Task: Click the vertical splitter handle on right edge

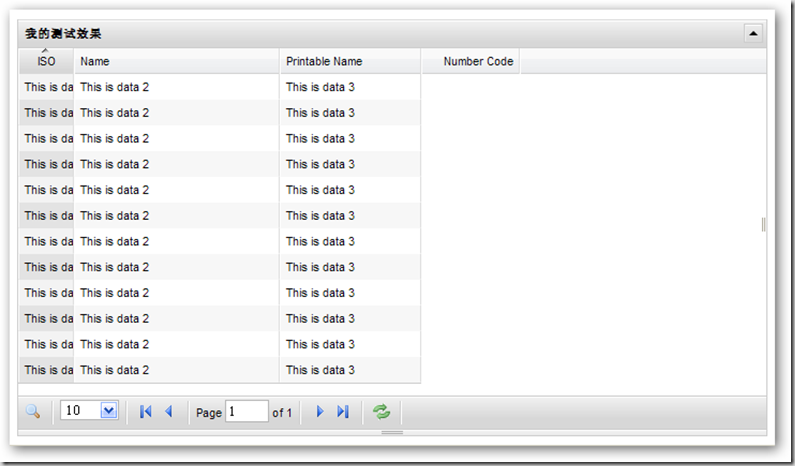Action: [763, 225]
